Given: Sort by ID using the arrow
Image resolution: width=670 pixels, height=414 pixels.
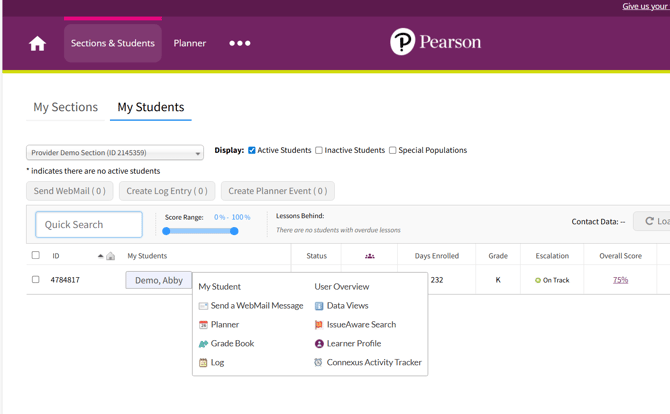Looking at the screenshot, I should pyautogui.click(x=100, y=256).
